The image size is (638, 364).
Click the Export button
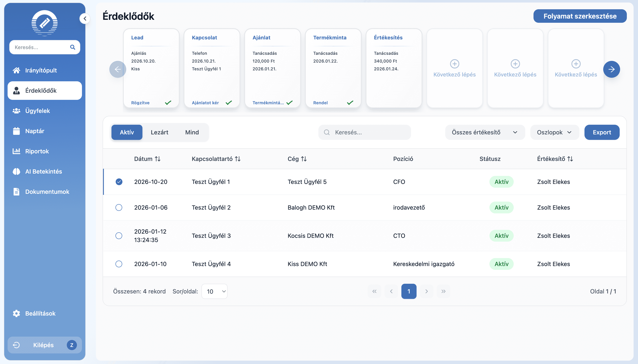click(602, 132)
